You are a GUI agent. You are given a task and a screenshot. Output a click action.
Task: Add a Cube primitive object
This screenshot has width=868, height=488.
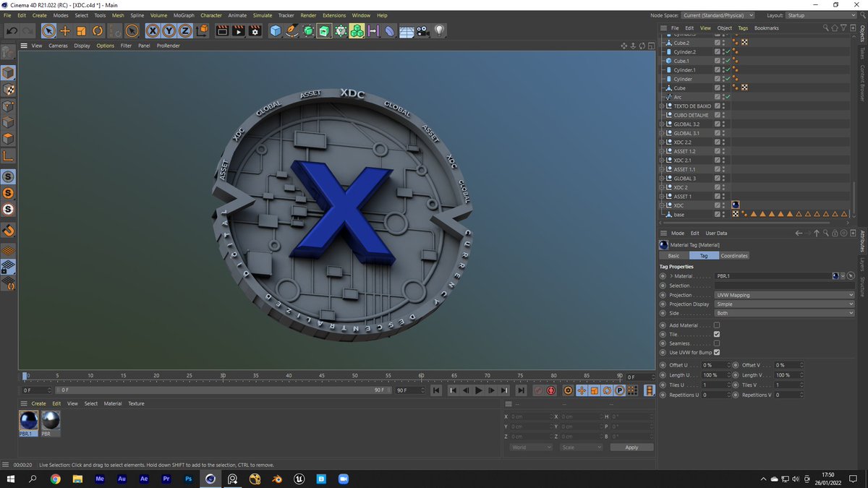pyautogui.click(x=276, y=31)
